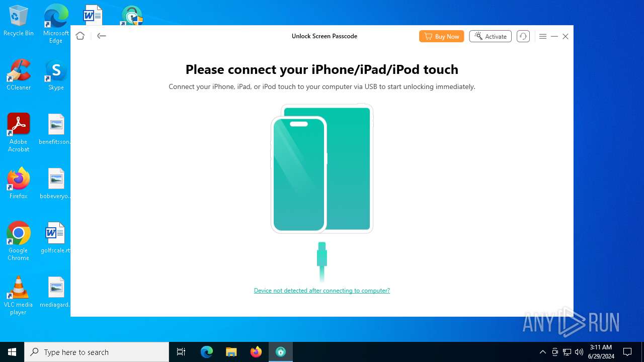Open Task View in taskbar

pos(181,352)
